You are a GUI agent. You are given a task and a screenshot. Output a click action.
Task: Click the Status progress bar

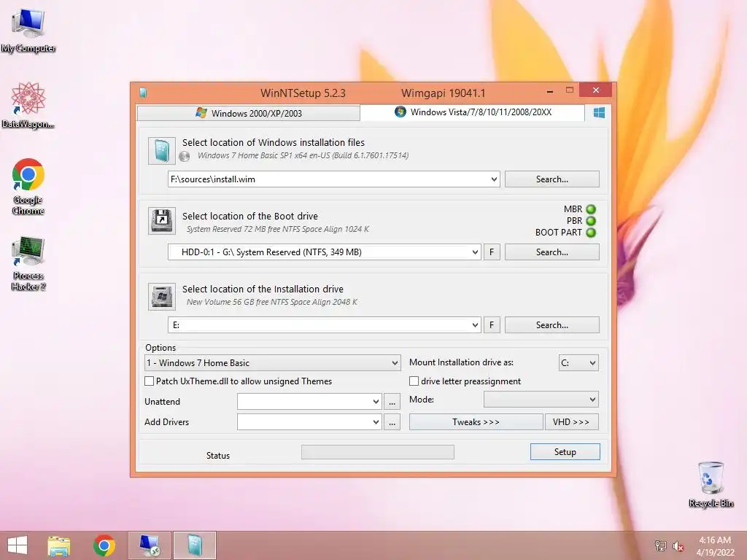click(x=377, y=452)
